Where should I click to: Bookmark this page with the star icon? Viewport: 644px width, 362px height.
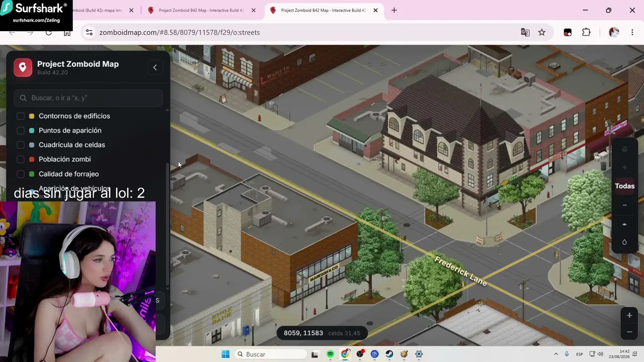(542, 32)
